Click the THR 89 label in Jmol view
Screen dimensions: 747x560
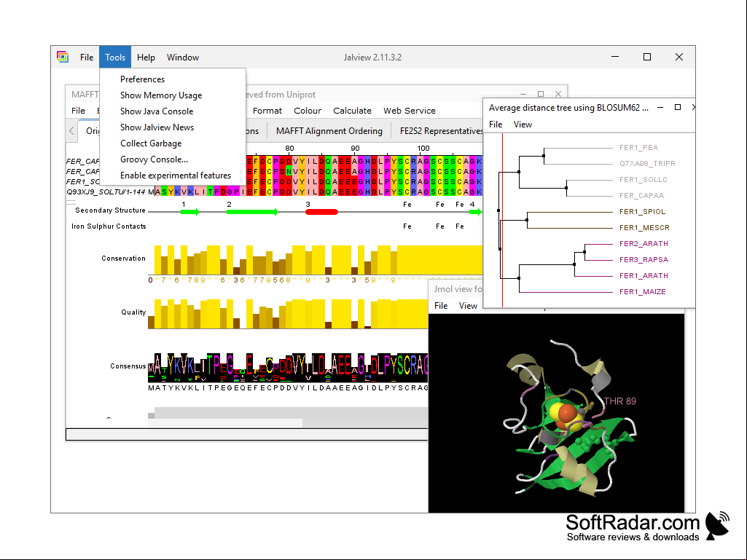click(x=620, y=401)
